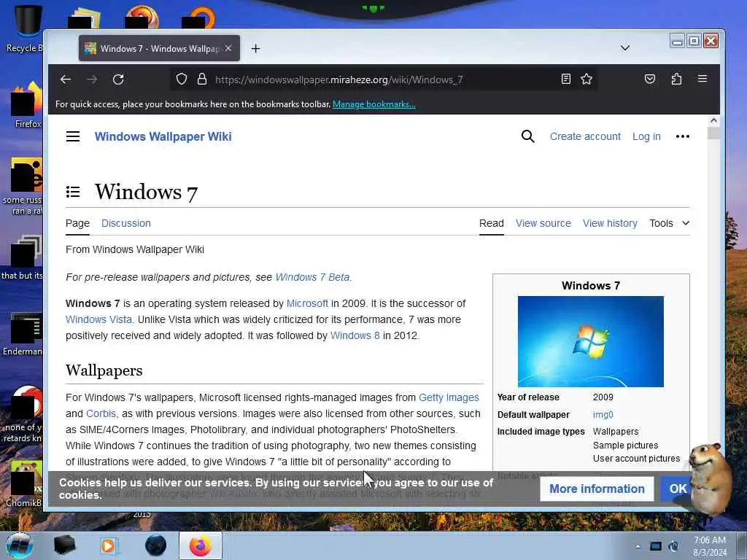747x560 pixels.
Task: Select the Page tab
Action: [77, 223]
